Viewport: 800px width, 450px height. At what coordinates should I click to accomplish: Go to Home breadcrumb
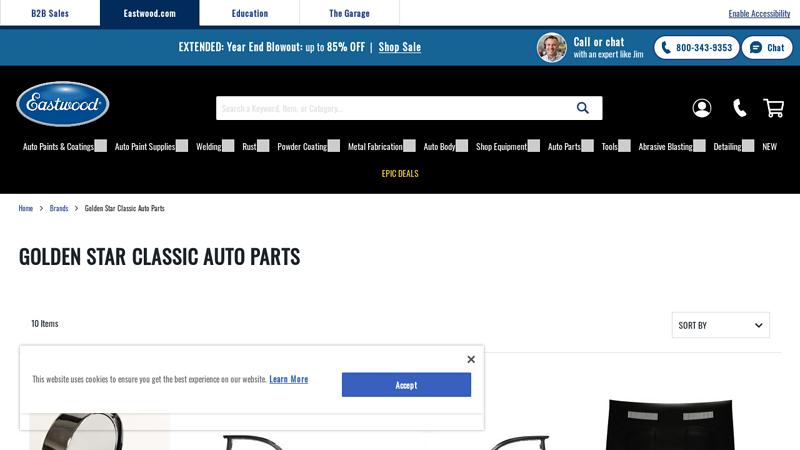[26, 208]
